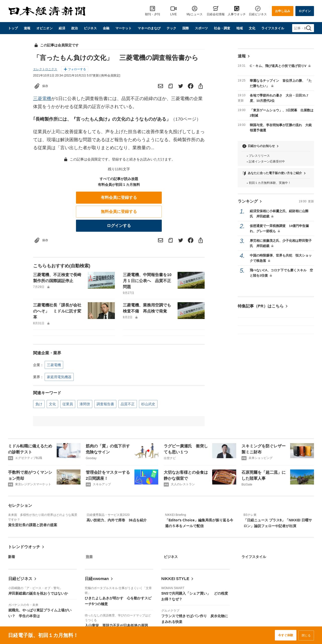322x644 pixels.
Task: Expand the トレンドウオッチ section
Action: point(26,547)
